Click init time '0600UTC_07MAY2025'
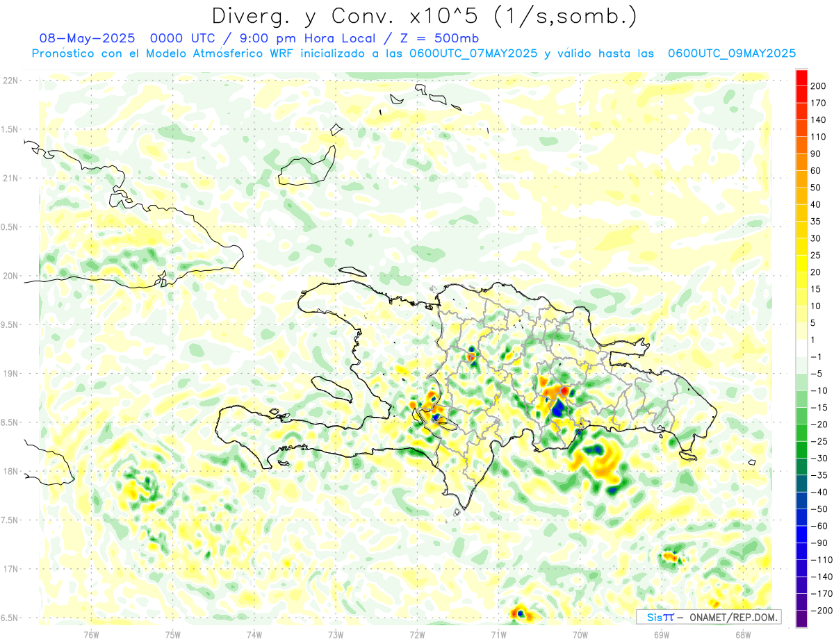This screenshot has width=834, height=644. (x=473, y=54)
